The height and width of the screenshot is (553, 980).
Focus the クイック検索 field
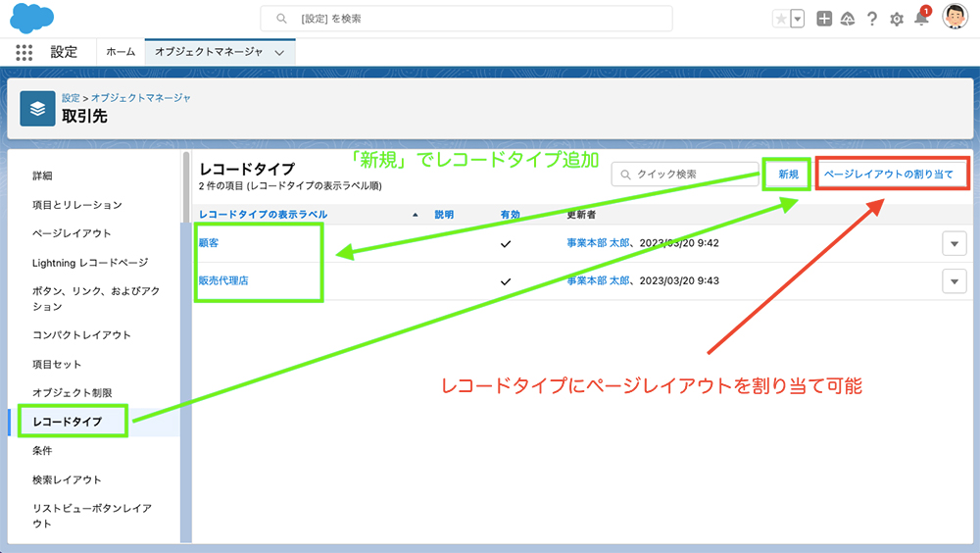coord(685,175)
